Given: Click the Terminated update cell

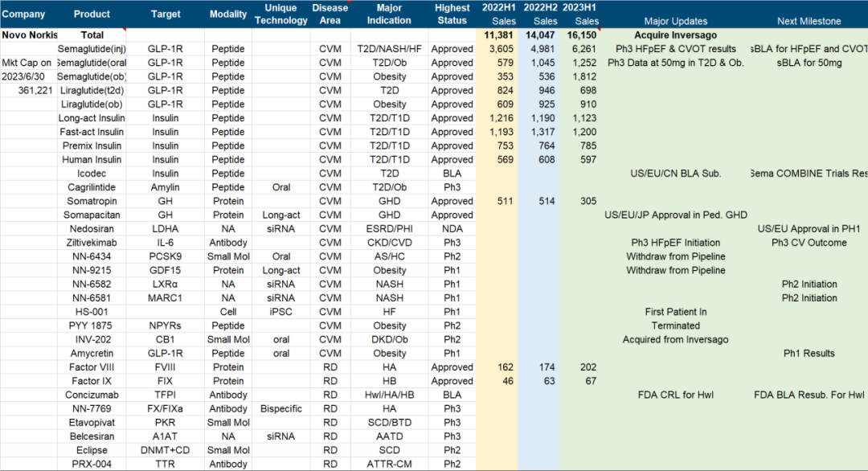Looking at the screenshot, I should point(675,326).
